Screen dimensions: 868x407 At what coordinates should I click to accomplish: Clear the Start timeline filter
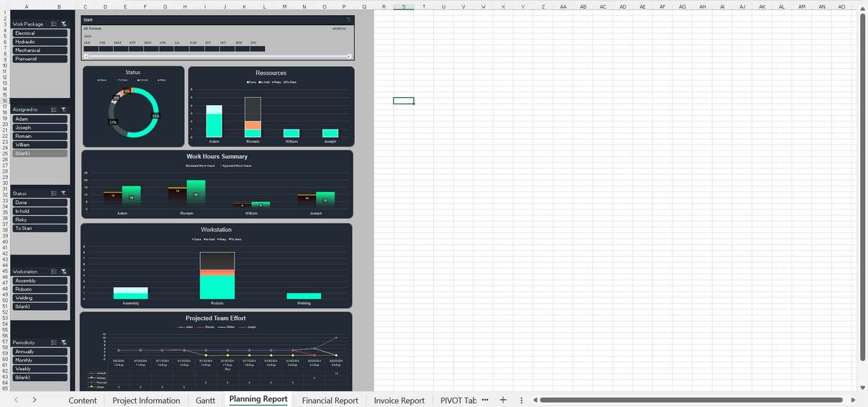pyautogui.click(x=349, y=19)
